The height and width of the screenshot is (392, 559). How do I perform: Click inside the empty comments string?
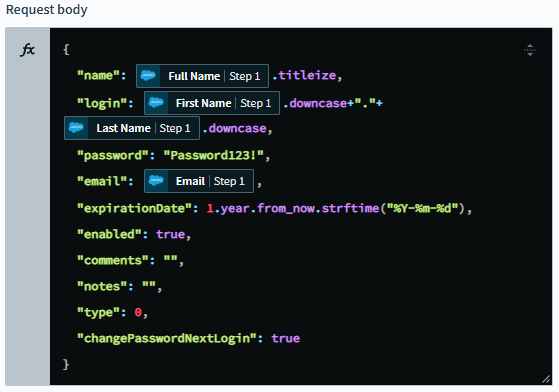pos(170,259)
